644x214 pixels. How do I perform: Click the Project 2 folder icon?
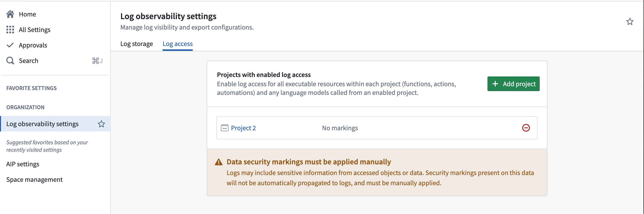click(224, 128)
